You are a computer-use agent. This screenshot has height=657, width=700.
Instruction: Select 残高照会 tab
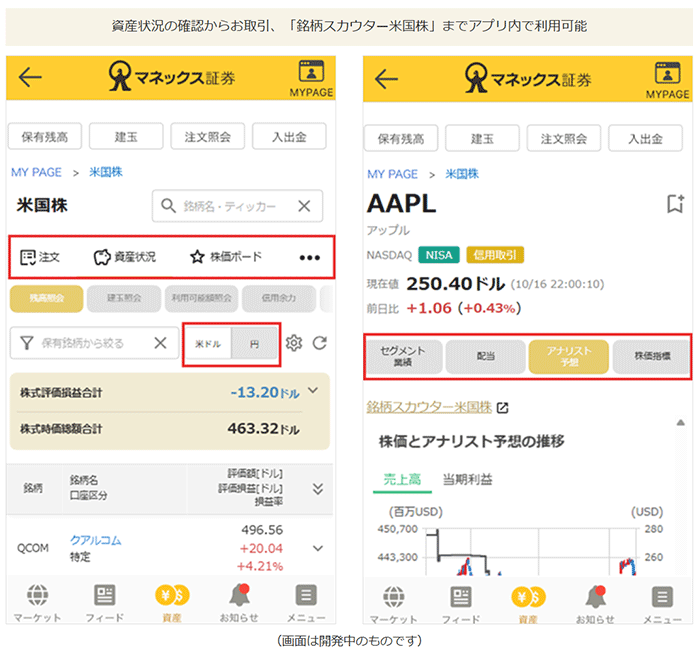(46, 298)
